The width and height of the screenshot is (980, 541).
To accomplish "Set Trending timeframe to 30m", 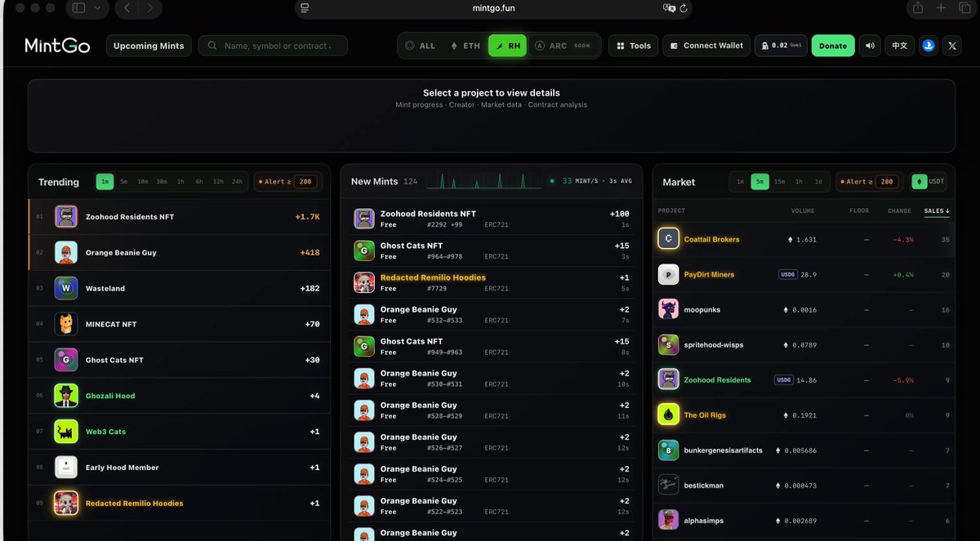I will coord(162,182).
